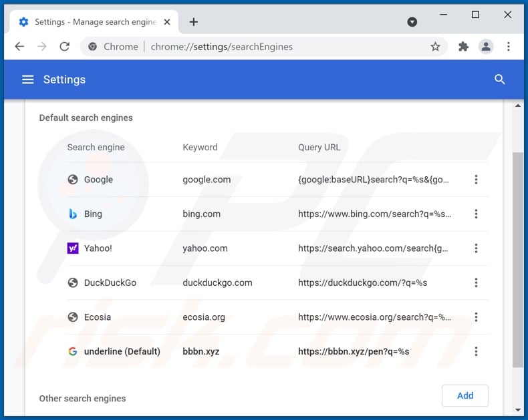This screenshot has height=420, width=528.
Task: Click the forward navigation arrow
Action: coord(42,47)
